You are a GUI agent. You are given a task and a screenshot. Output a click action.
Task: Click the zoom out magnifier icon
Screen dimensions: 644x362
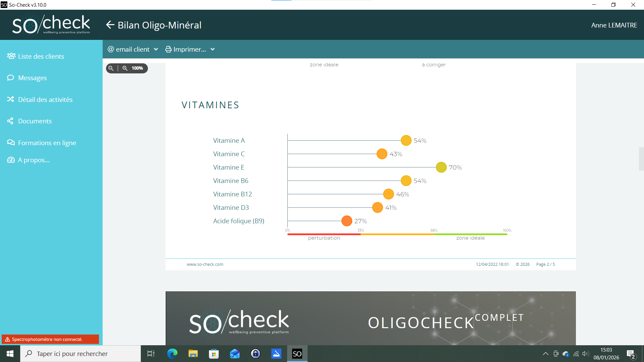(111, 68)
